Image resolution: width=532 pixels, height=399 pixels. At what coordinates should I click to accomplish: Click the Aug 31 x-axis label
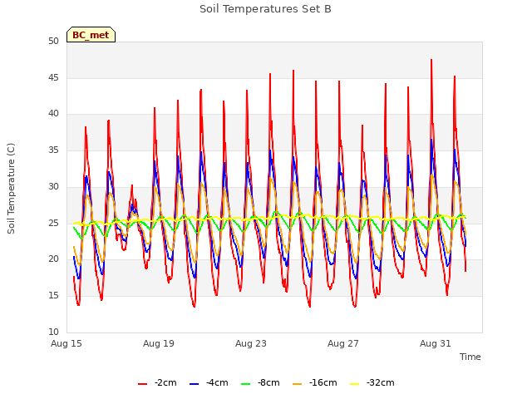coord(436,343)
